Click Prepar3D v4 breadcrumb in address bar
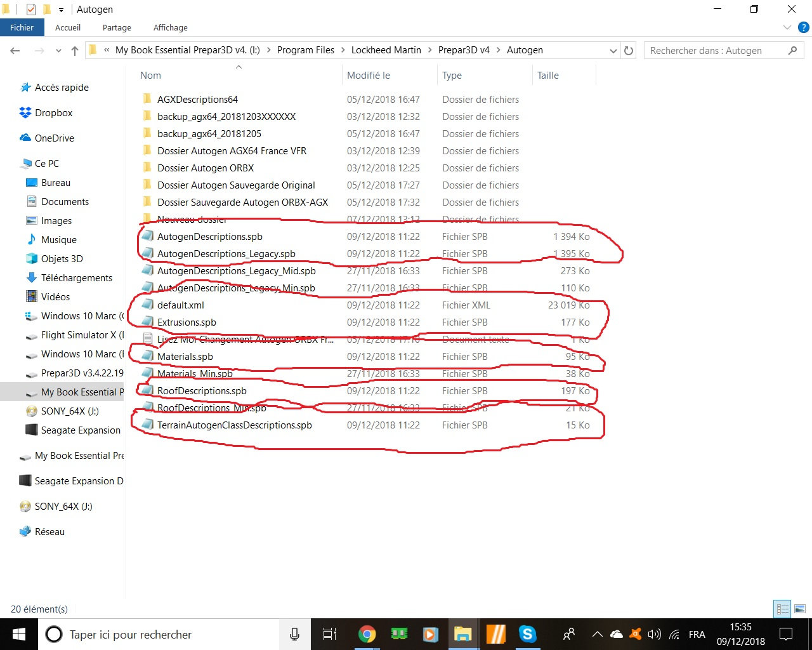Viewport: 812px width, 650px height. (464, 50)
